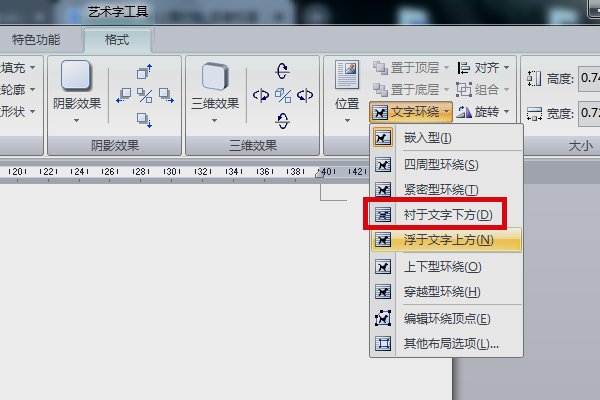This screenshot has height=400, width=600.
Task: Nudge shadow up icon
Action: coord(145,72)
